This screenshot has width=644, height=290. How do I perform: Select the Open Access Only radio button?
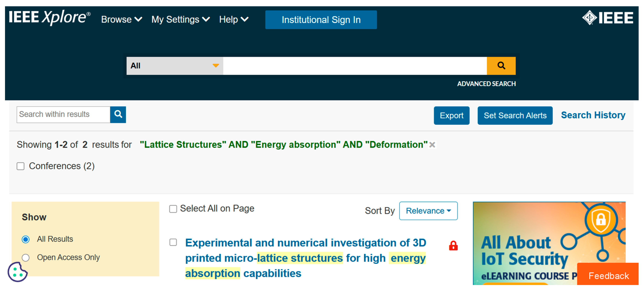click(x=25, y=258)
